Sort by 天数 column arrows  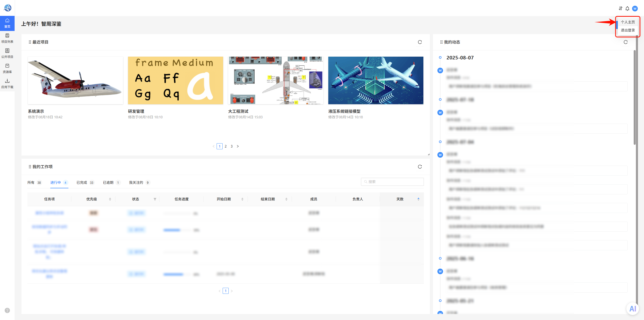coord(418,199)
